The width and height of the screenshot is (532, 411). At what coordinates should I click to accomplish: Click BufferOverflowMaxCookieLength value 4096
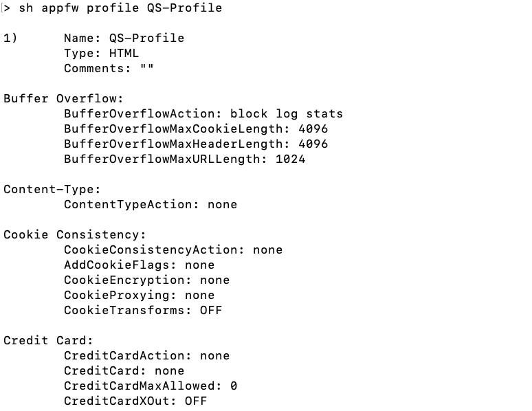pos(313,129)
